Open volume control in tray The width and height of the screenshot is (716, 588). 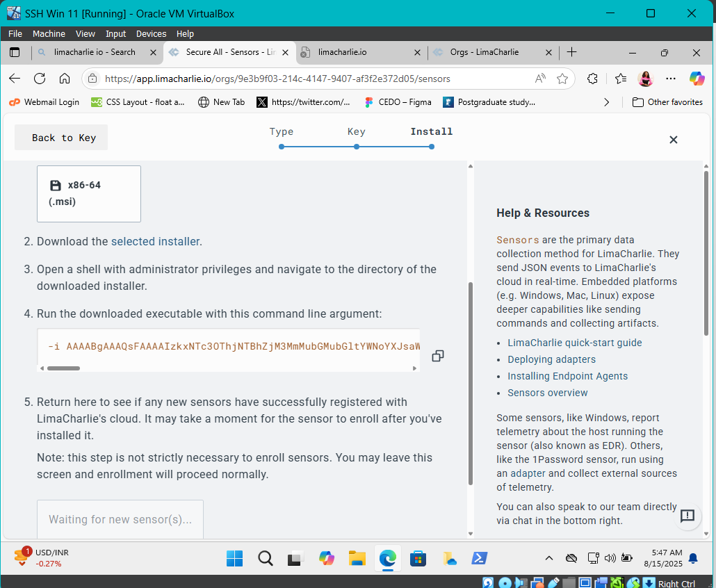(x=610, y=558)
